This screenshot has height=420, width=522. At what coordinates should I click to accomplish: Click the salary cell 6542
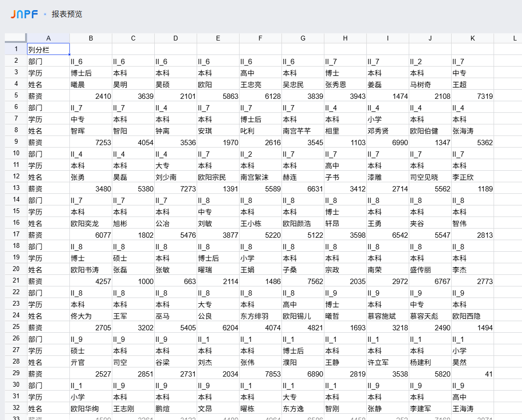coord(388,235)
